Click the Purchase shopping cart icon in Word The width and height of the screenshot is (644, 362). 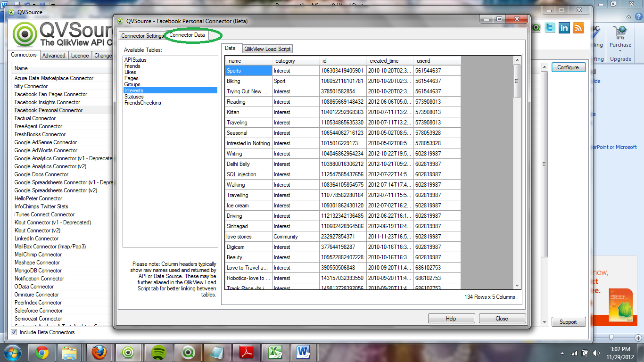[620, 33]
